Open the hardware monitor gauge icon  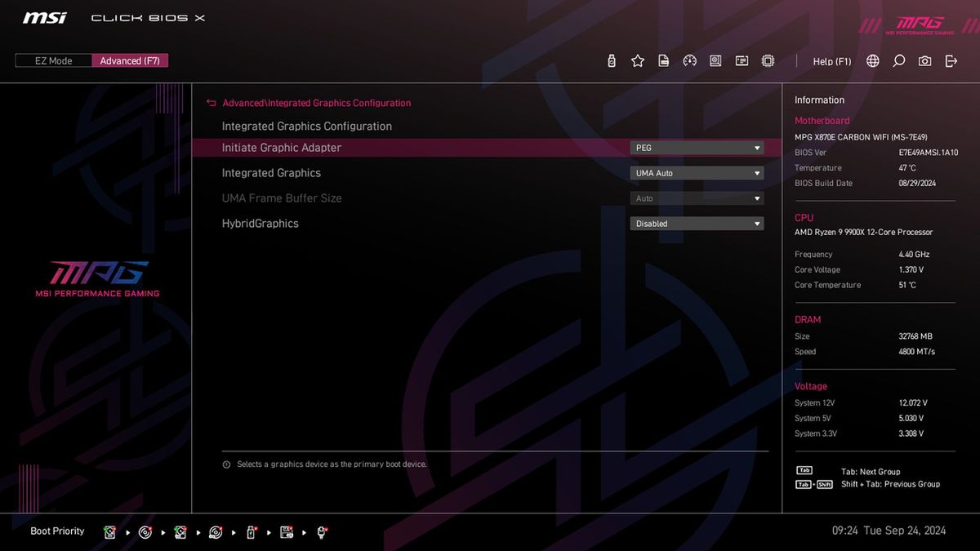(x=690, y=61)
